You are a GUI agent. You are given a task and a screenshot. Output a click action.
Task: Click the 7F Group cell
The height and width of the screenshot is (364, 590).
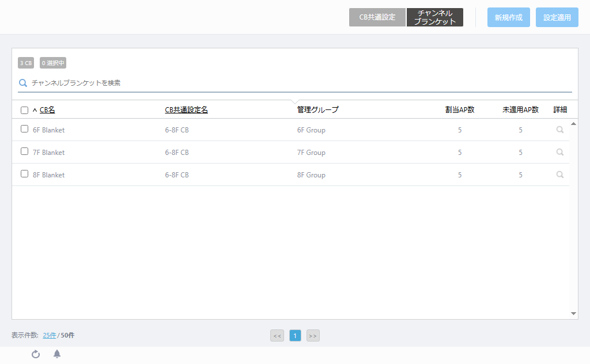pos(311,153)
